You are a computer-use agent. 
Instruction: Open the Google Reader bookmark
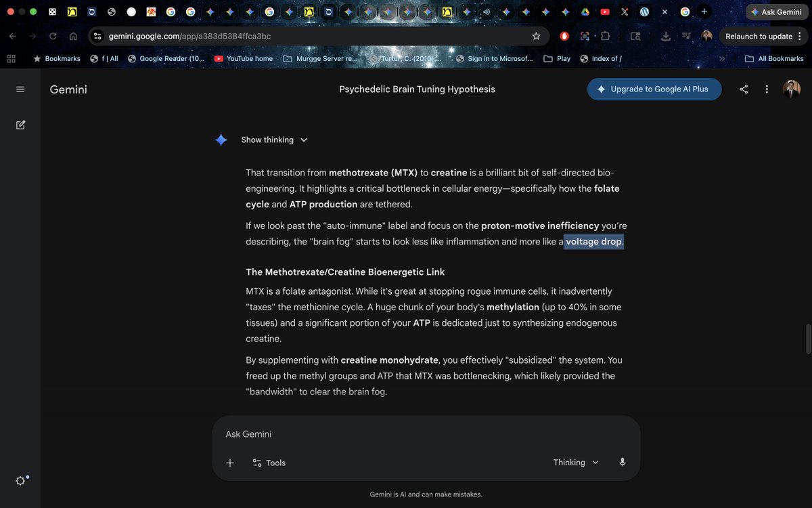click(166, 58)
